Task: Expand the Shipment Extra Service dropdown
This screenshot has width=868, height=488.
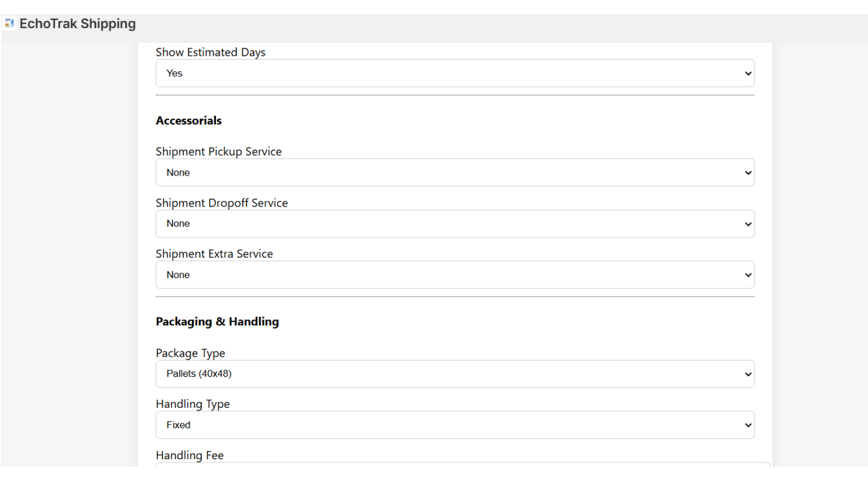Action: tap(455, 274)
